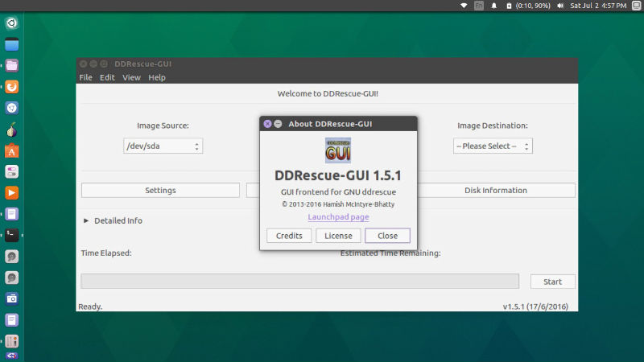Viewport: 644px width, 362px height.
Task: Click the 'v1.5.1 (17/6/2016)' version text
Action: pyautogui.click(x=535, y=306)
